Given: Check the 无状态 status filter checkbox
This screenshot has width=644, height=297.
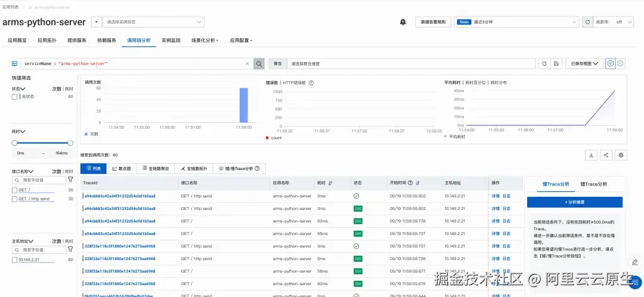Looking at the screenshot, I should point(15,97).
